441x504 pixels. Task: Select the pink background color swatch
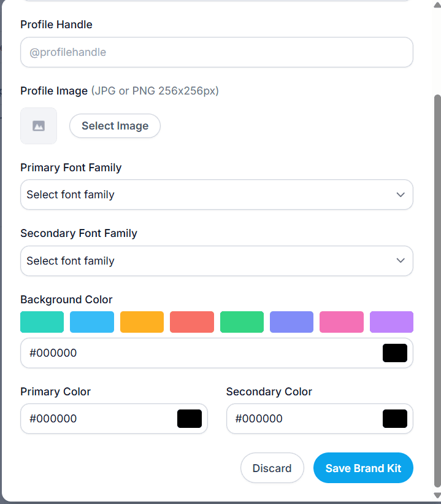pos(342,322)
